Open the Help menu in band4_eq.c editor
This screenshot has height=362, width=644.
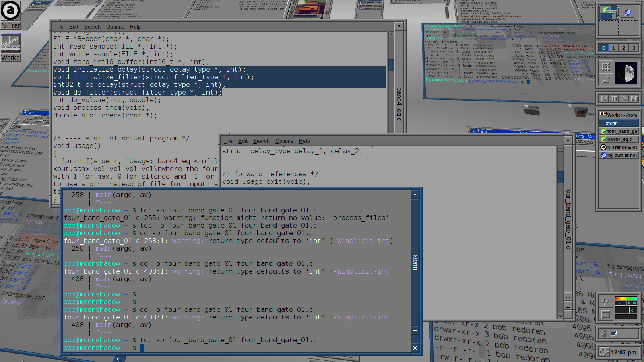[x=135, y=27]
